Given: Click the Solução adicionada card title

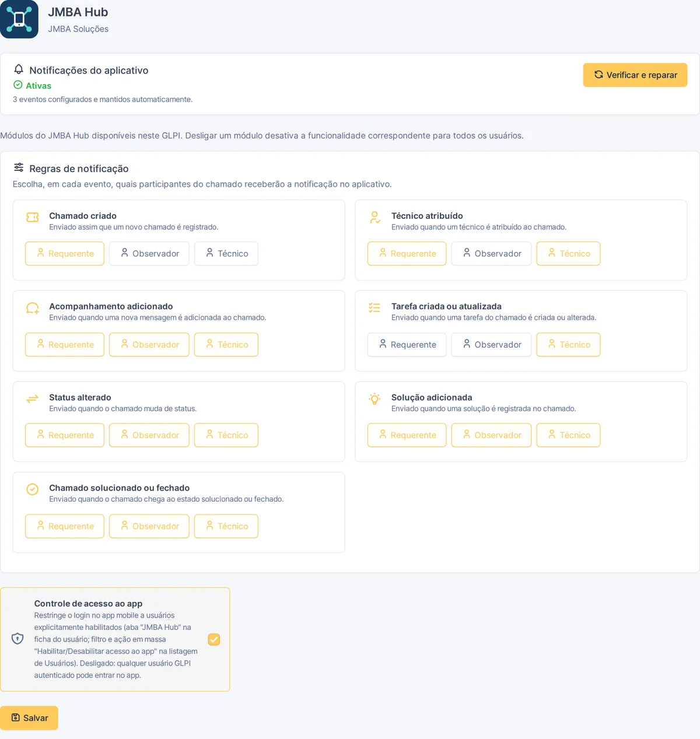Looking at the screenshot, I should 432,397.
